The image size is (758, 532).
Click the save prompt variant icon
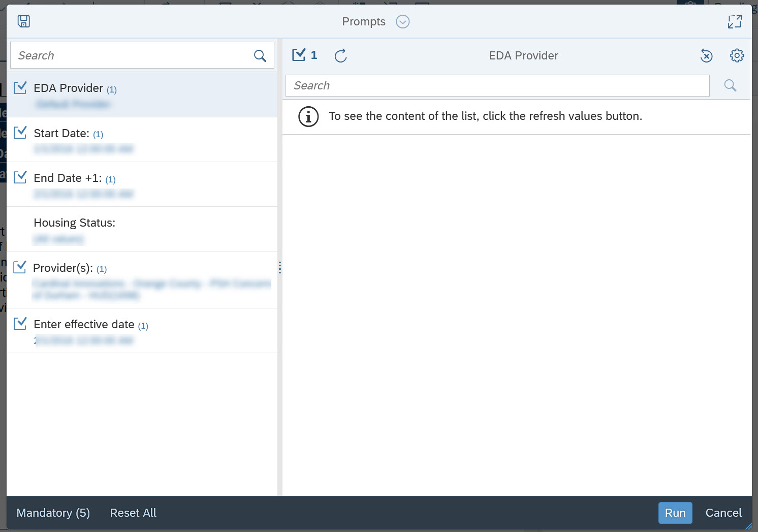[24, 21]
